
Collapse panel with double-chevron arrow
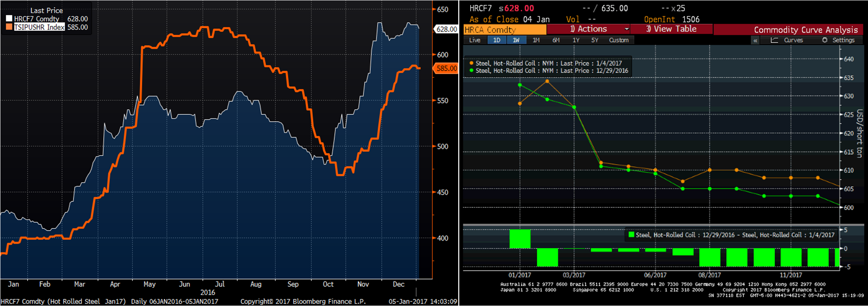755,40
